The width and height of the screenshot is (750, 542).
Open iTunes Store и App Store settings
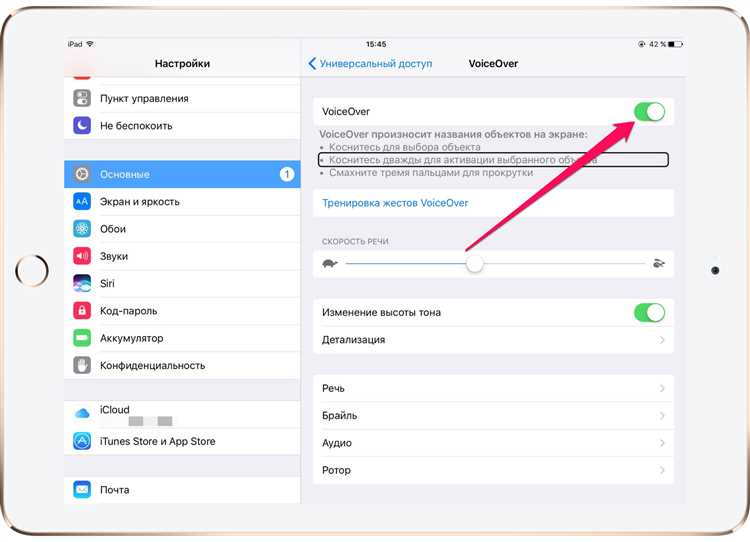point(182,441)
